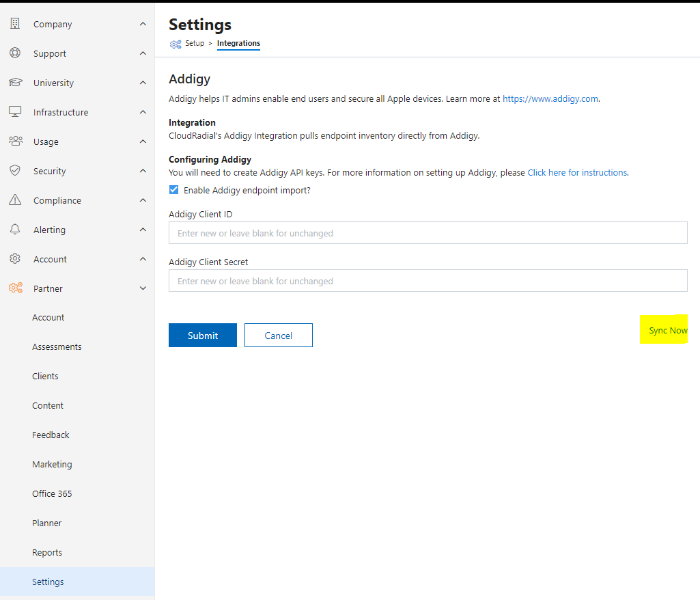Viewport: 700px width, 600px height.
Task: Click the Security shield icon
Action: pyautogui.click(x=15, y=171)
